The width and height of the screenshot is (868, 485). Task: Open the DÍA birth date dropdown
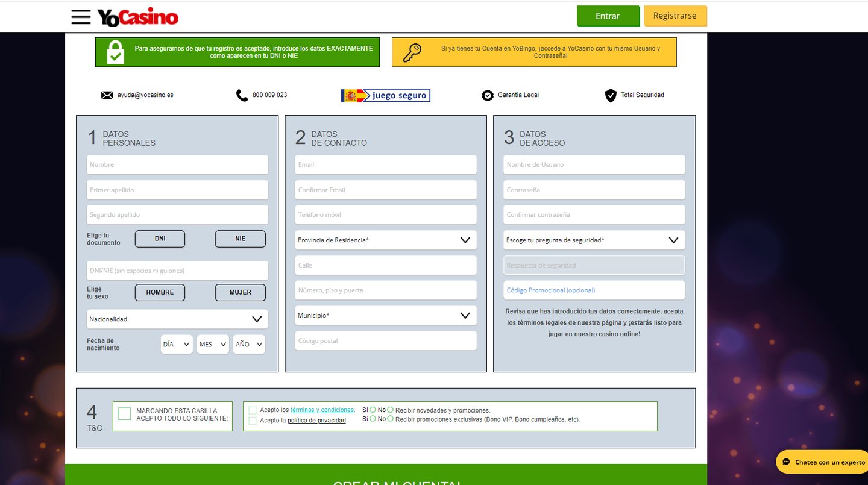[x=177, y=345]
